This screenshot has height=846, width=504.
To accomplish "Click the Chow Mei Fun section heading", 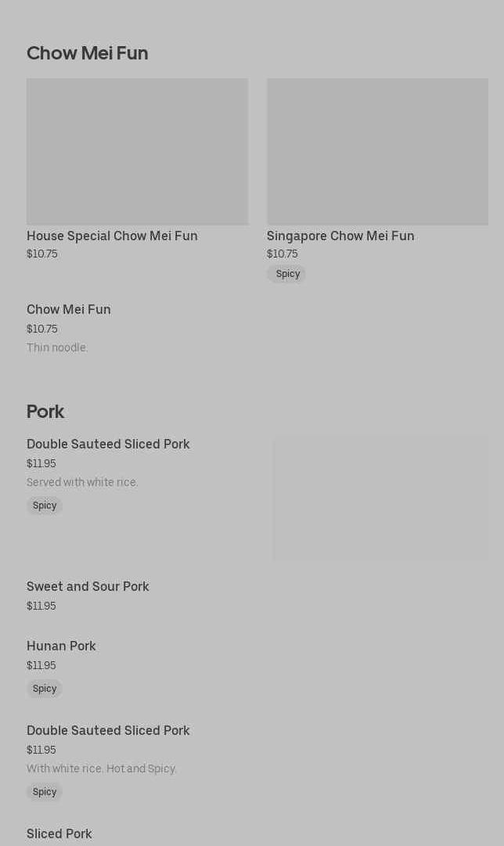I will 87,53.
